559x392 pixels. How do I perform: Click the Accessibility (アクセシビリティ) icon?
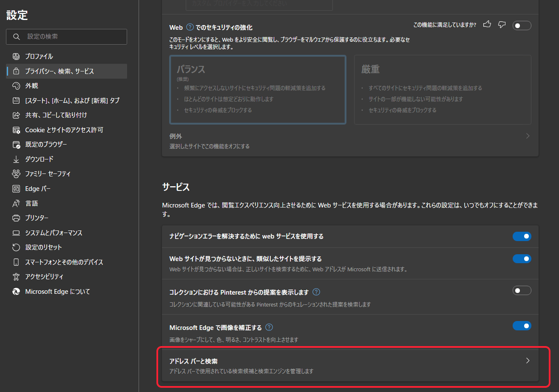point(16,277)
